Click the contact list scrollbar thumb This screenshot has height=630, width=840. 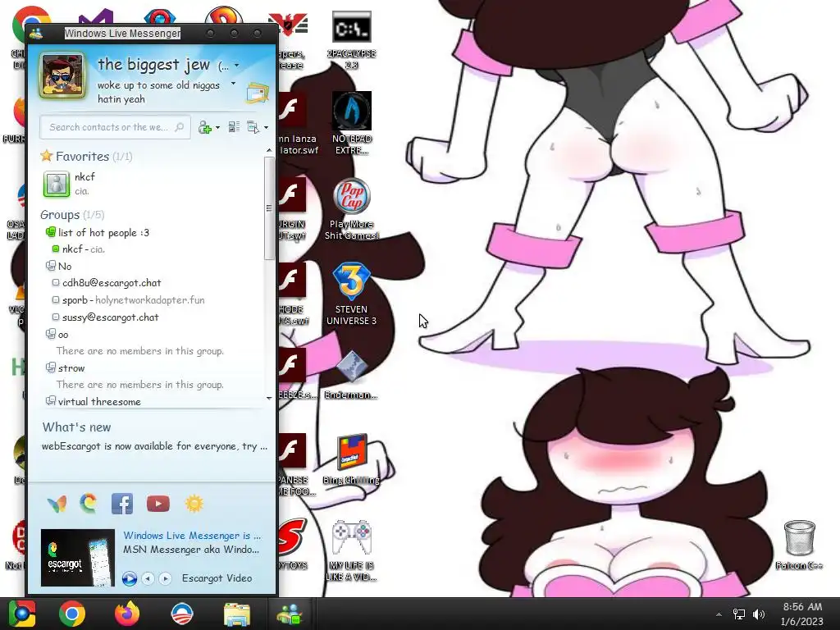[269, 208]
